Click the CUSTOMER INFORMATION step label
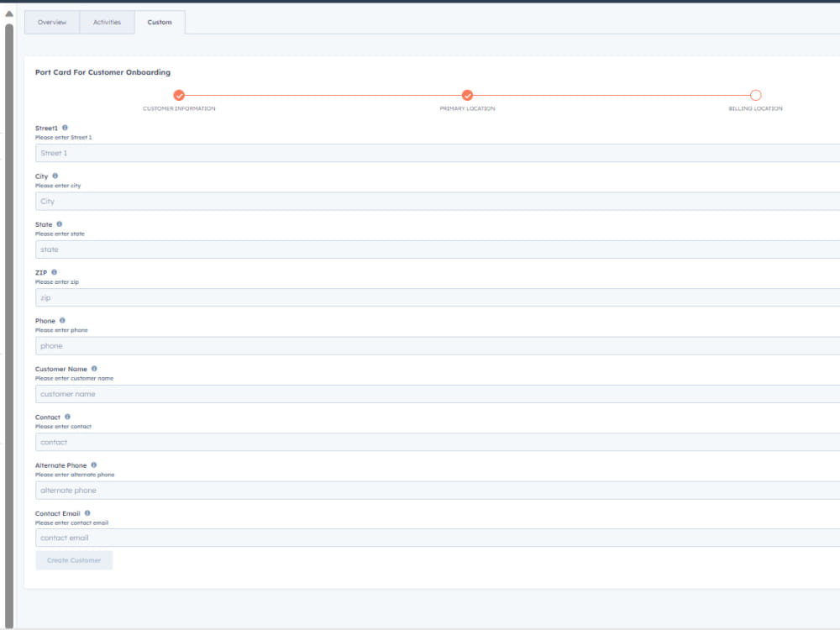Screen dimensions: 840x630 pyautogui.click(x=179, y=108)
